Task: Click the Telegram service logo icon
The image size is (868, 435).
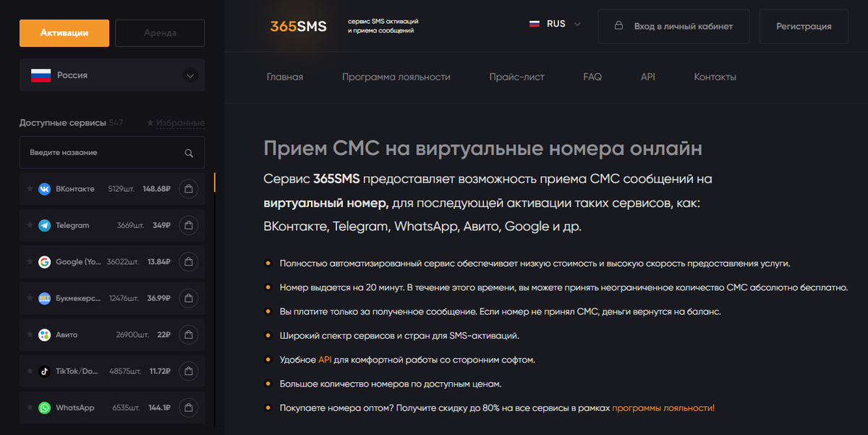Action: click(44, 226)
